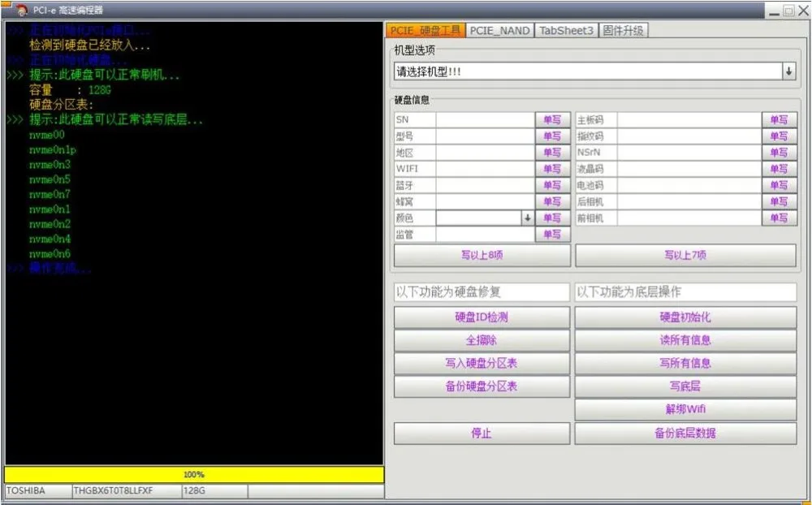Click the 解绑Wifi button

[685, 409]
